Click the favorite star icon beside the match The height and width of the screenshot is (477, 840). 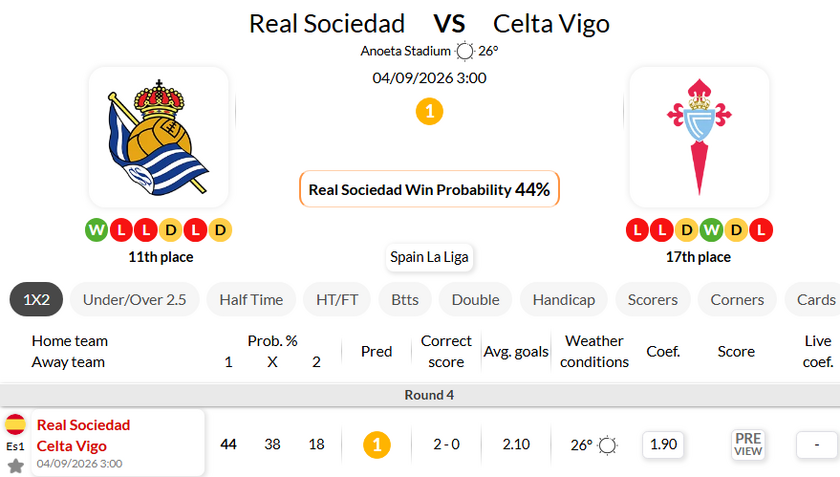16,466
